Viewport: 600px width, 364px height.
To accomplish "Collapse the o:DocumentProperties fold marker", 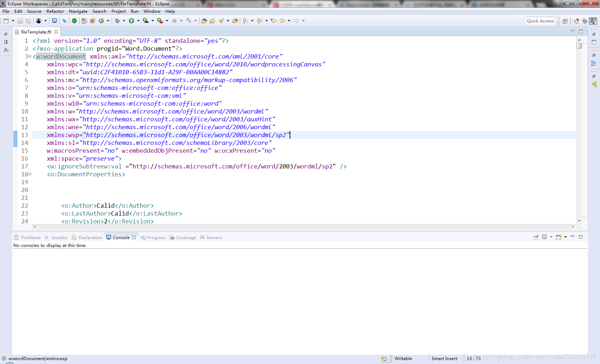I will (30, 174).
